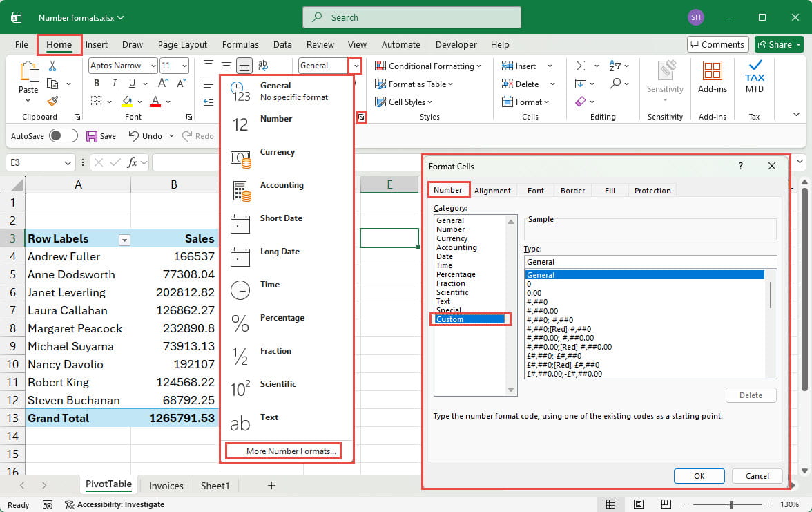
Task: Click Find & Select magnifier icon
Action: [x=615, y=84]
